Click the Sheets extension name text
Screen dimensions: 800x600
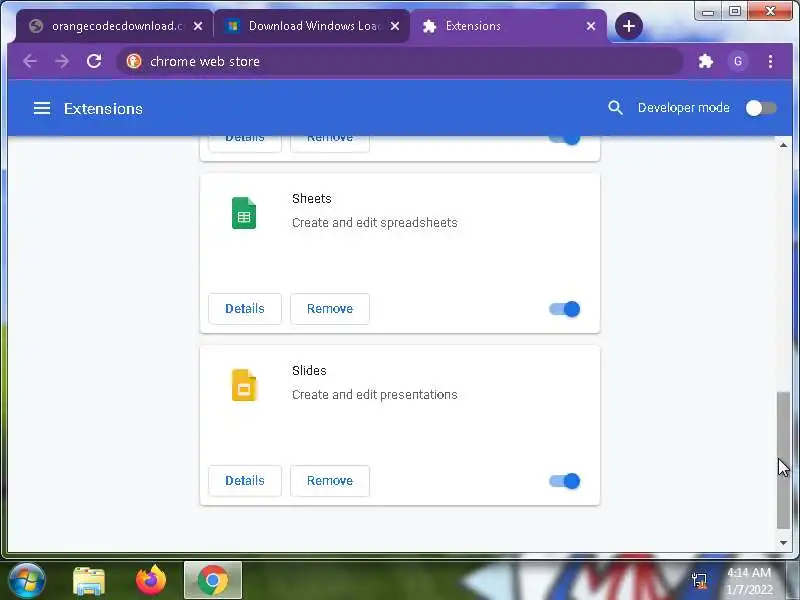tap(312, 198)
